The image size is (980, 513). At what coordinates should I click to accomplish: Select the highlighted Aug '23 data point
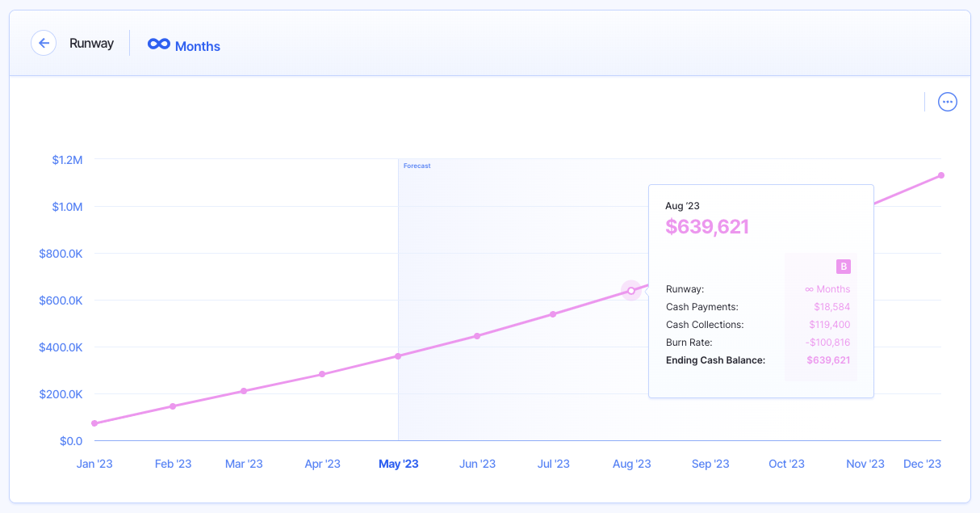(631, 290)
